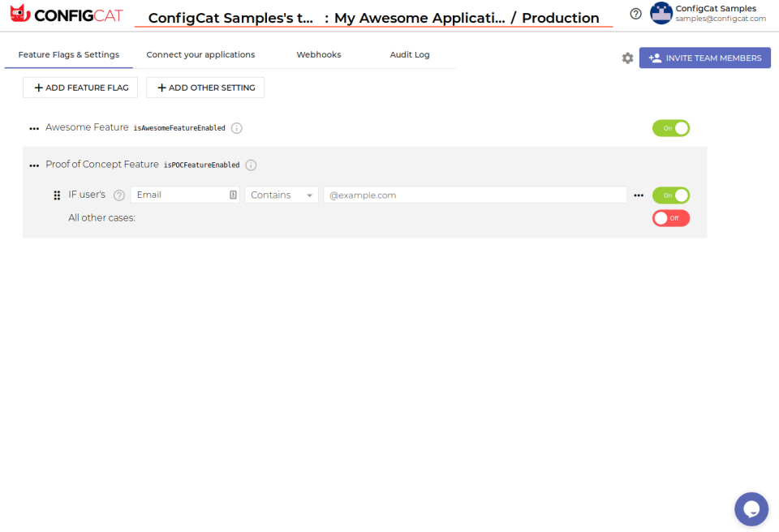
Task: Click the Add Feature Flag button
Action: coord(80,87)
